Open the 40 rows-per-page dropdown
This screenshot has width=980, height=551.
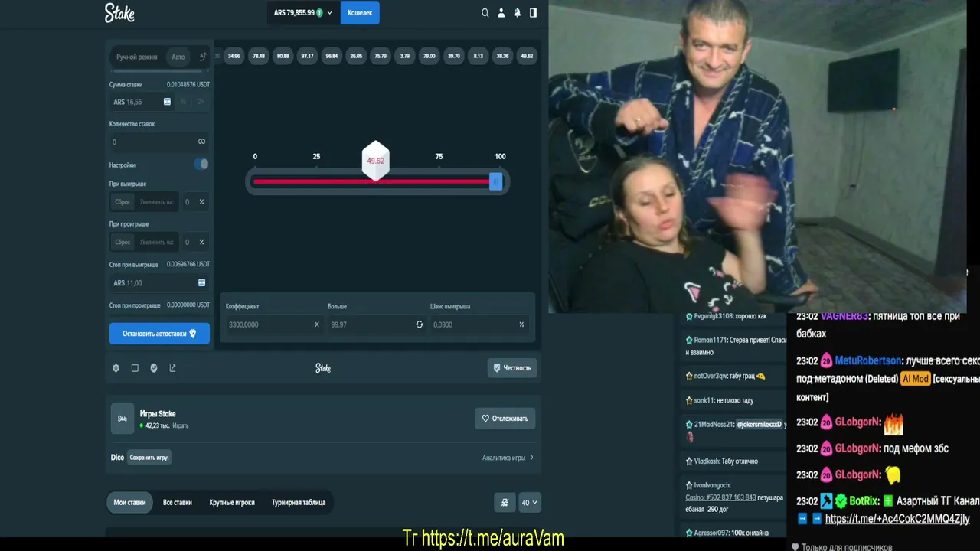(x=530, y=503)
